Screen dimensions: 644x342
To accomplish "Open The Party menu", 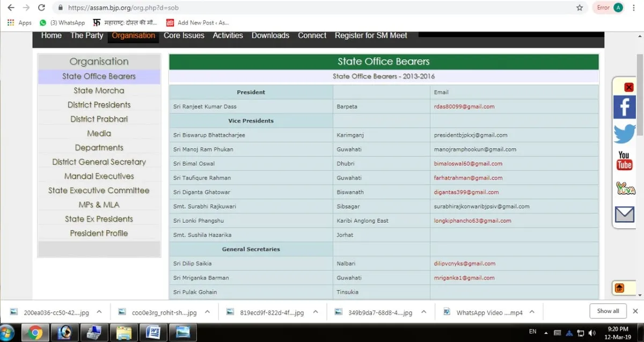I will coord(86,35).
